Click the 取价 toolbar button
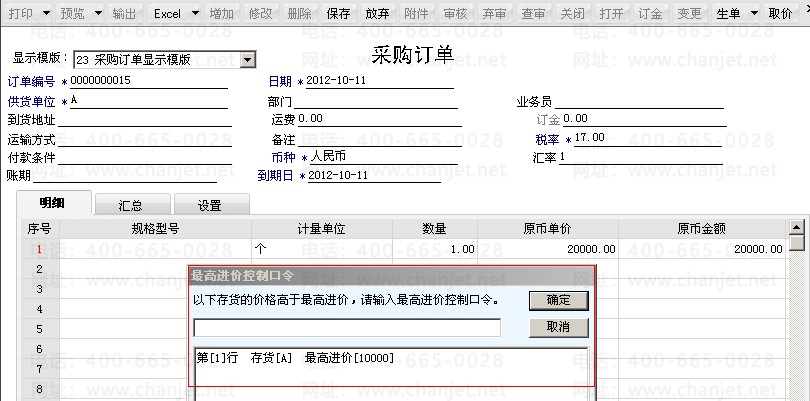Viewport: 810px width, 401px height. click(780, 13)
